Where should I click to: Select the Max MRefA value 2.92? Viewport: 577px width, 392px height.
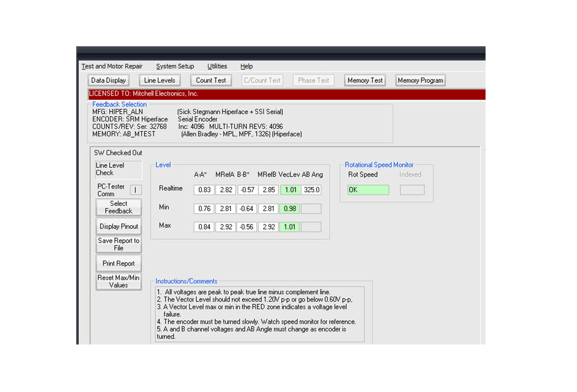click(225, 227)
